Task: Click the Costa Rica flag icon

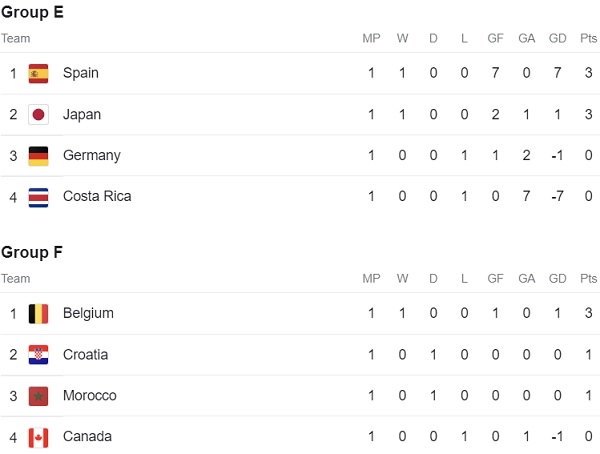Action: pos(38,198)
